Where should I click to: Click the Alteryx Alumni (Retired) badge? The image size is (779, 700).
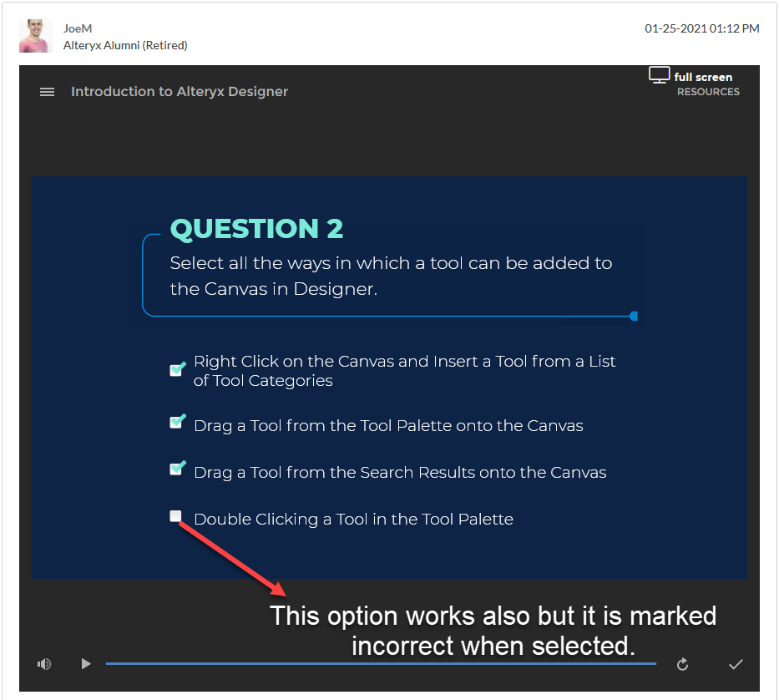(x=125, y=45)
